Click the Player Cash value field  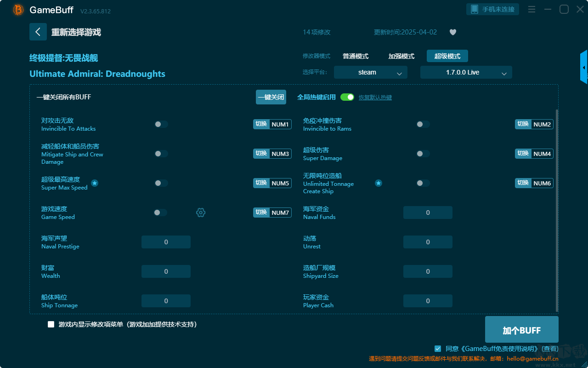pos(428,301)
